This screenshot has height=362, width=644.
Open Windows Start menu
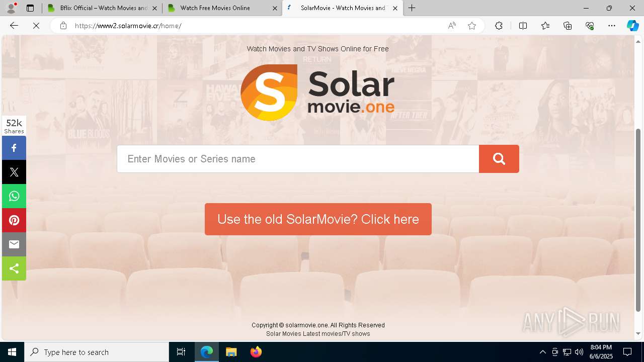[12, 352]
